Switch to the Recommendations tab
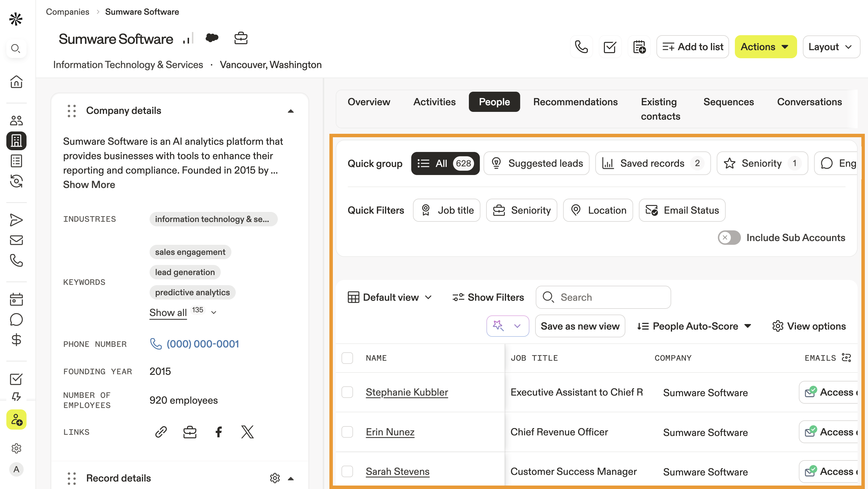 575,102
